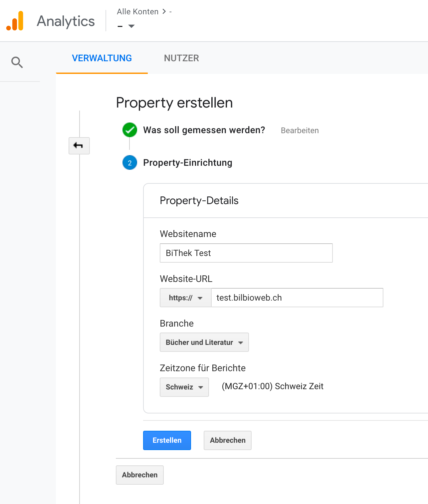The height and width of the screenshot is (504, 428).
Task: Click the blue Erstellen button
Action: click(167, 440)
